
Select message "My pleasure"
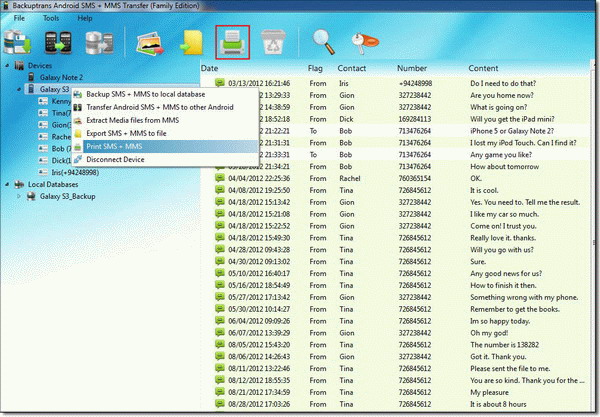point(489,392)
